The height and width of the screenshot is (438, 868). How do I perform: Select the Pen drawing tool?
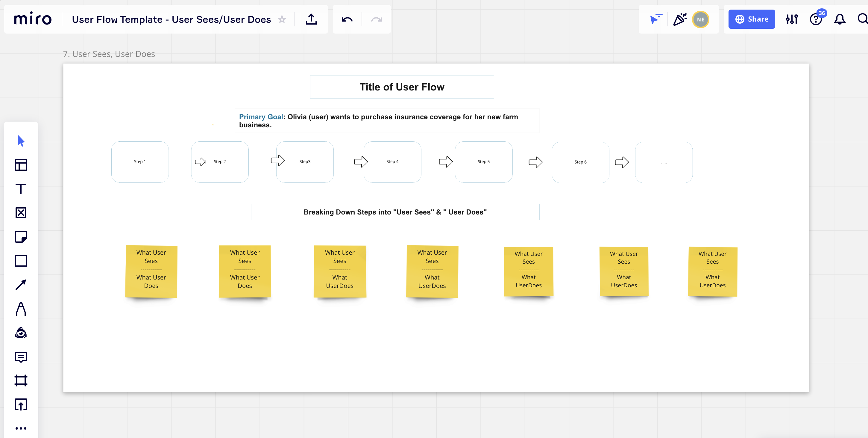click(21, 309)
